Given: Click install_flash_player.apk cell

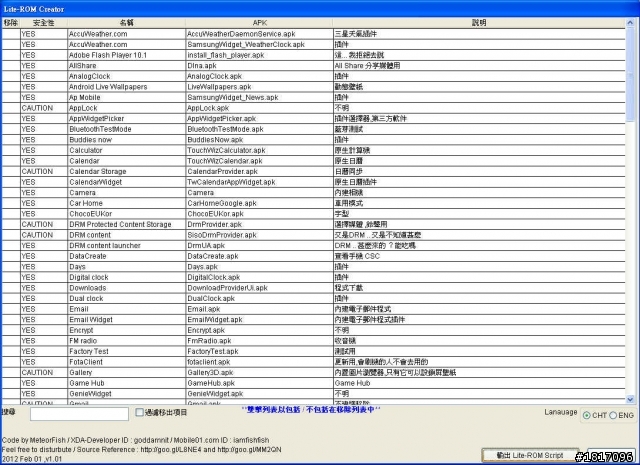Looking at the screenshot, I should [259, 55].
